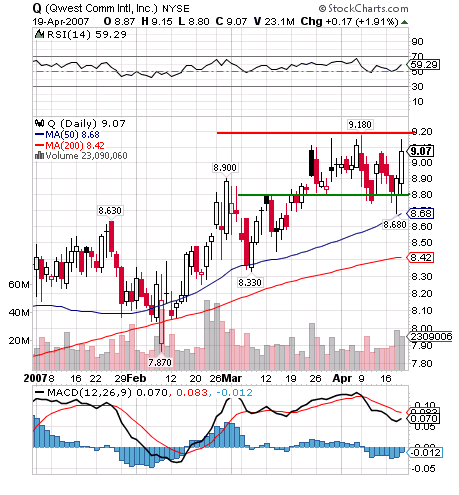459x495 pixels.
Task: Click the Mar date axis label
Action: (232, 379)
